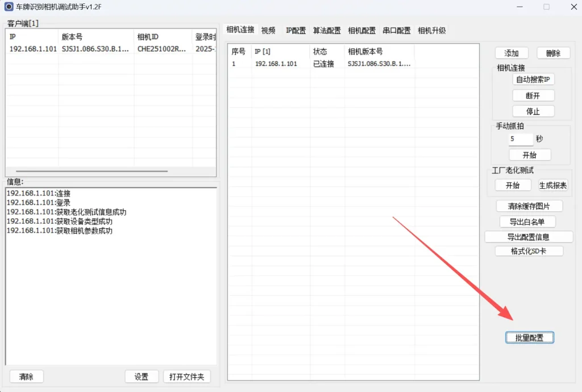Open batch configuration via 批量配置

[x=530, y=337]
